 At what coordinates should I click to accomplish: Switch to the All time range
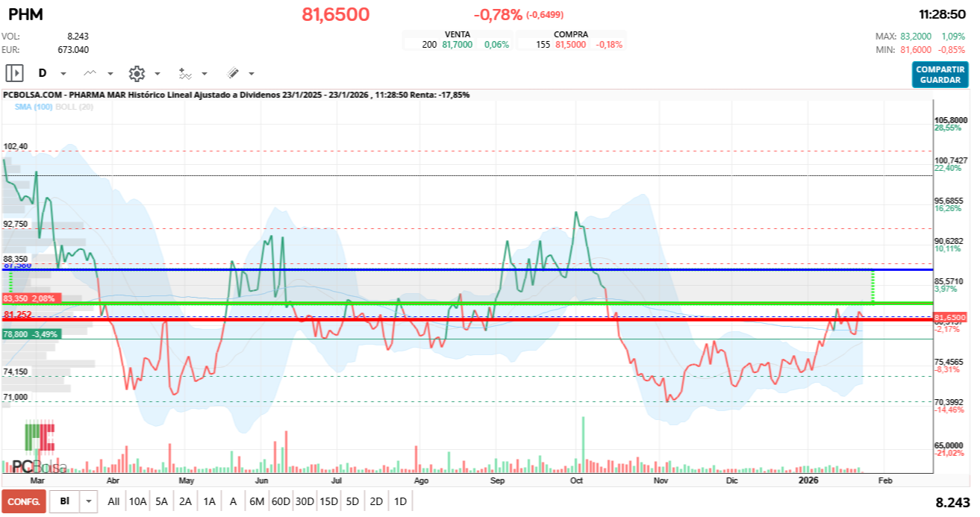[113, 501]
